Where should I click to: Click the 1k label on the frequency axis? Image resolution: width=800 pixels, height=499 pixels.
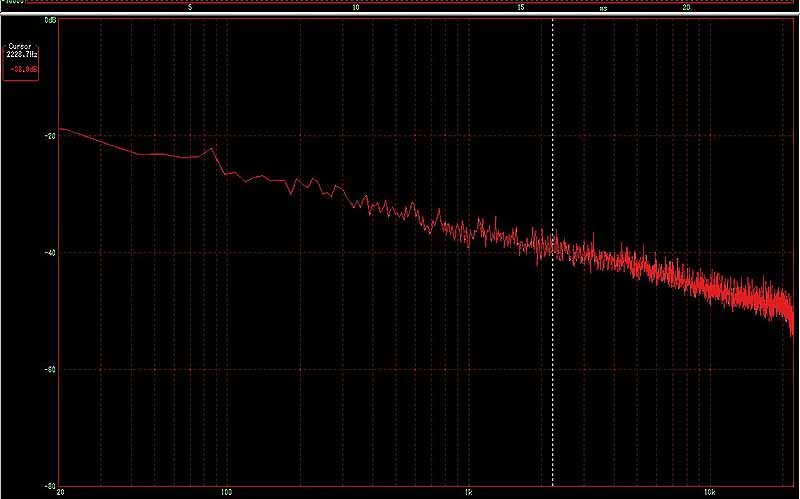click(468, 492)
